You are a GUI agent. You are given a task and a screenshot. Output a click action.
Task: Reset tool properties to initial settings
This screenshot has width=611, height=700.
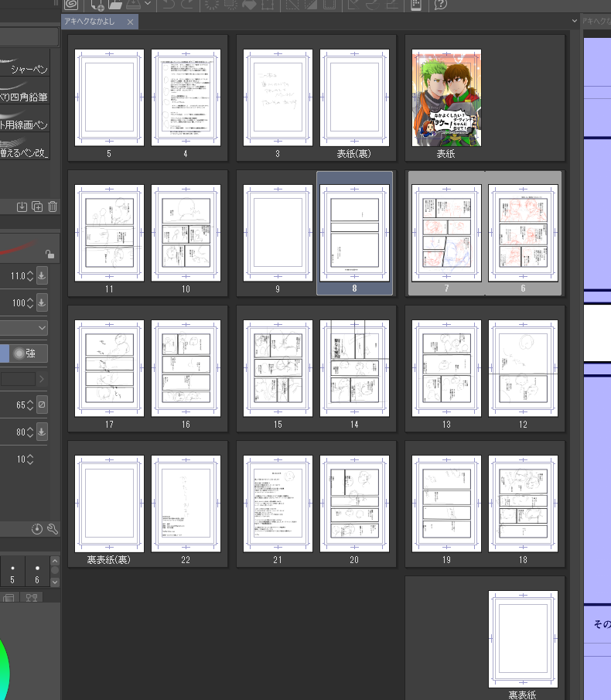click(37, 529)
